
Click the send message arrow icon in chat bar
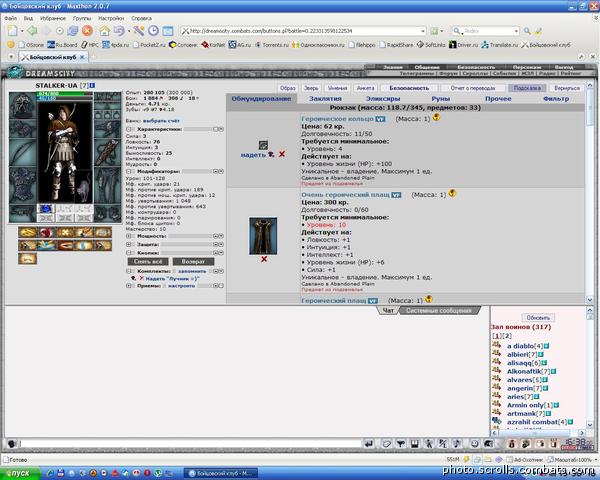[x=368, y=444]
